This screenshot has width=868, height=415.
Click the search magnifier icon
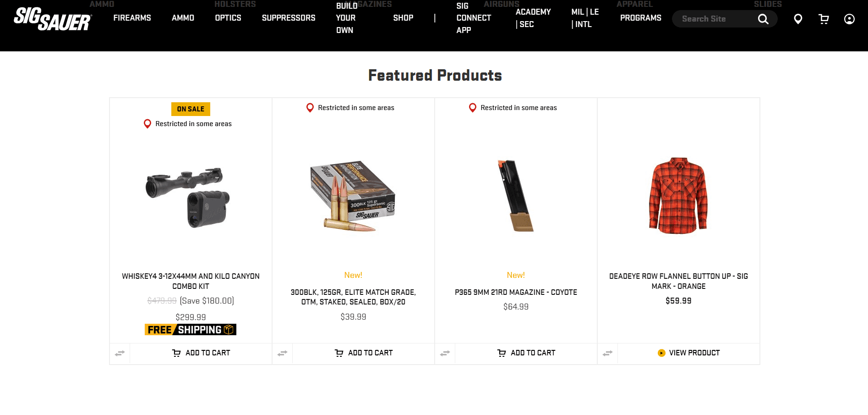click(x=763, y=19)
